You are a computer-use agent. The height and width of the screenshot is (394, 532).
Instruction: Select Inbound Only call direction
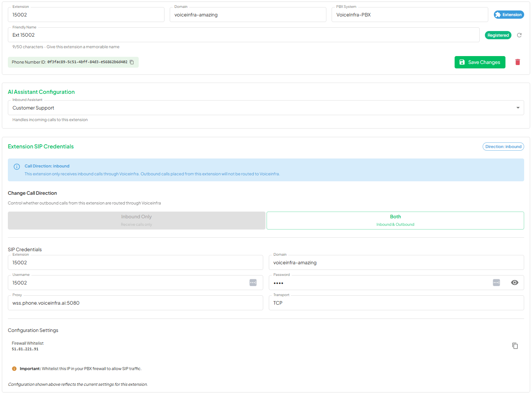point(136,221)
